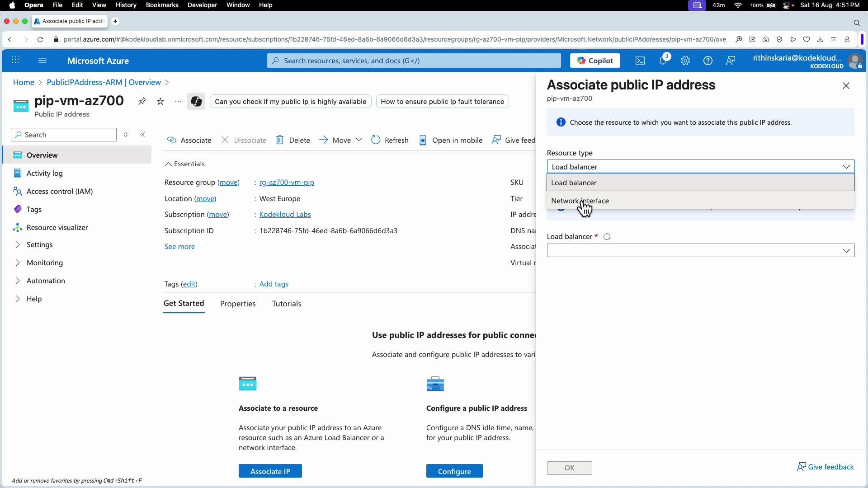Open the top bar feedback icon
Image resolution: width=868 pixels, height=488 pixels.
pos(731,61)
